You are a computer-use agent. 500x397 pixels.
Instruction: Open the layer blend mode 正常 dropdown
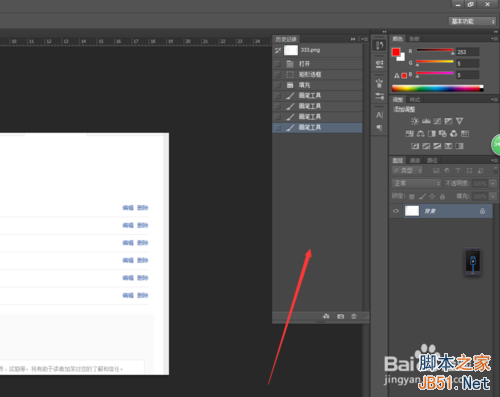tap(416, 183)
